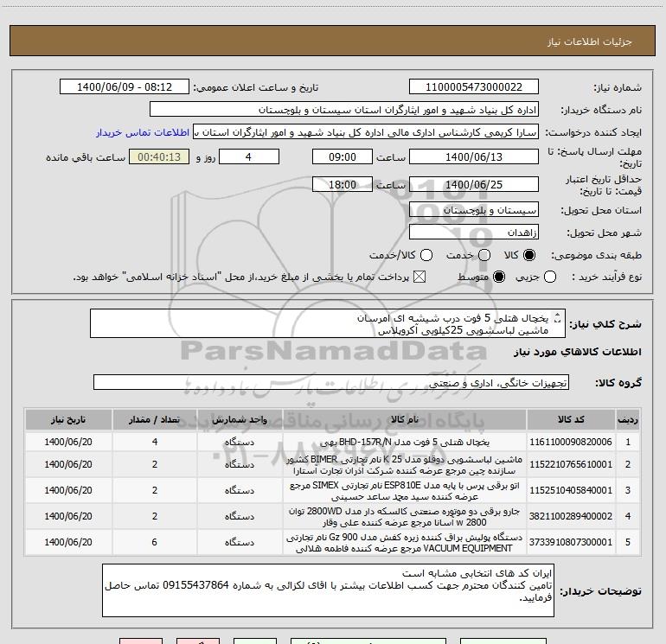Image resolution: width=666 pixels, height=644 pixels.
Task: Choose the جزیی purchase type radio
Action: [550, 277]
